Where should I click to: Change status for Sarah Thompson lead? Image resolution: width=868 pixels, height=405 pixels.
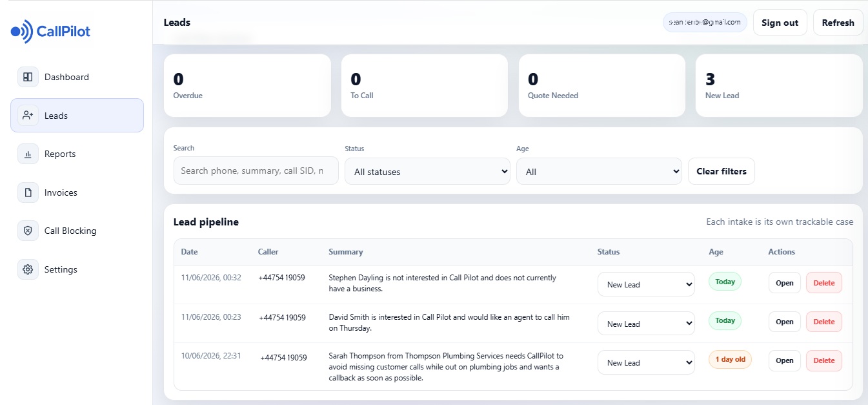[x=646, y=362]
